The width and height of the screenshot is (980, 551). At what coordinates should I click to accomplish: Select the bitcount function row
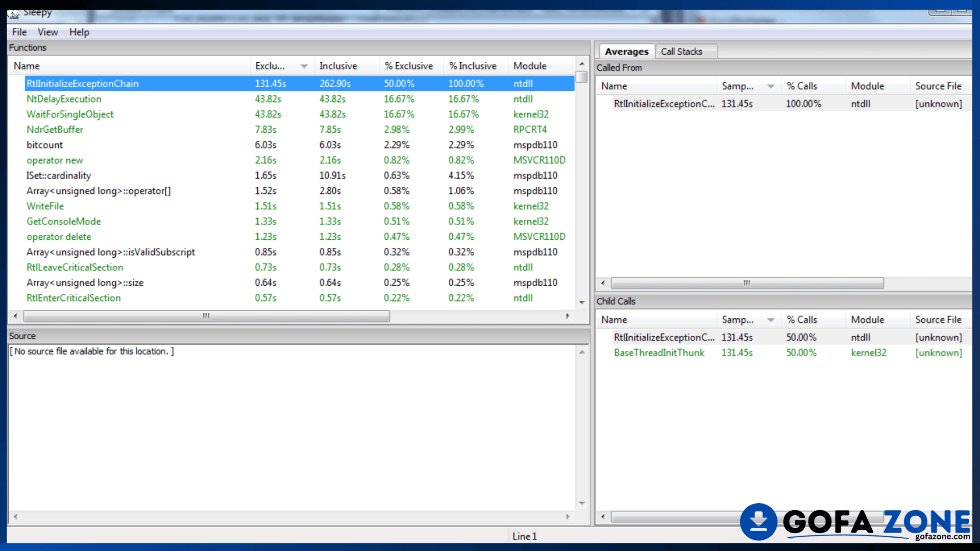tap(299, 145)
